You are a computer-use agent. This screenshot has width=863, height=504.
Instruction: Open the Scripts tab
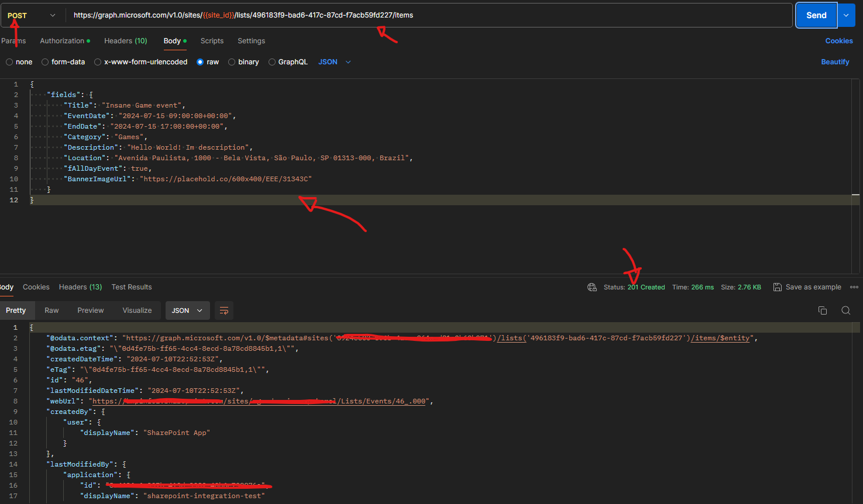[x=212, y=41]
